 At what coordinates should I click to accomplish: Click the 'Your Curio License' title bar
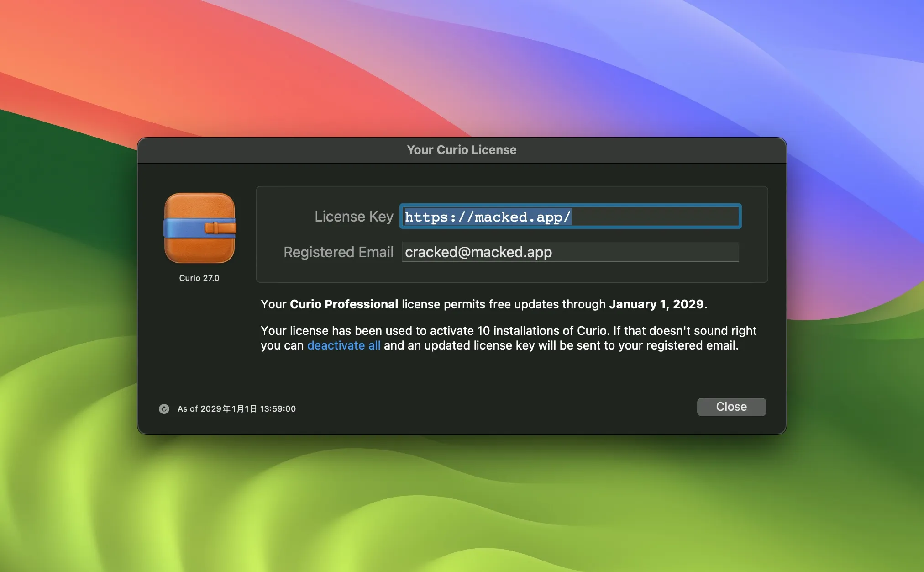462,150
